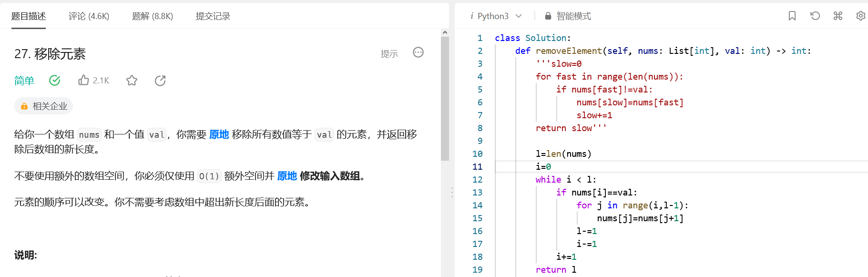Favorite the problem with star icon

point(132,81)
